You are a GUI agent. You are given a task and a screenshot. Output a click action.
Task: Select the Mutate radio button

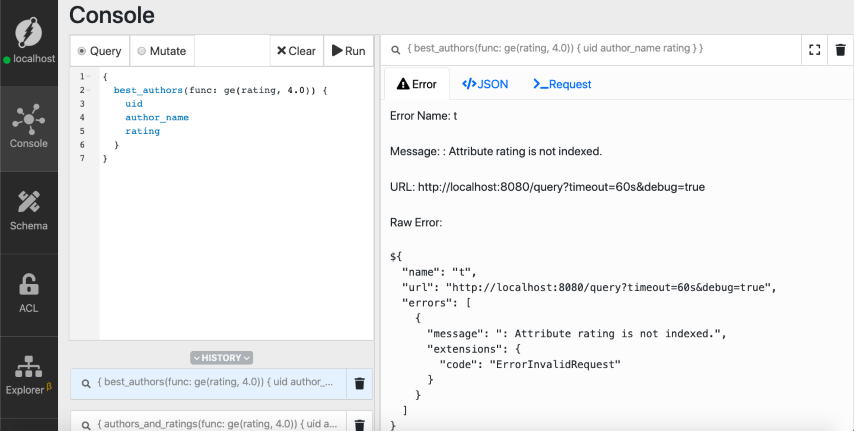[x=141, y=51]
